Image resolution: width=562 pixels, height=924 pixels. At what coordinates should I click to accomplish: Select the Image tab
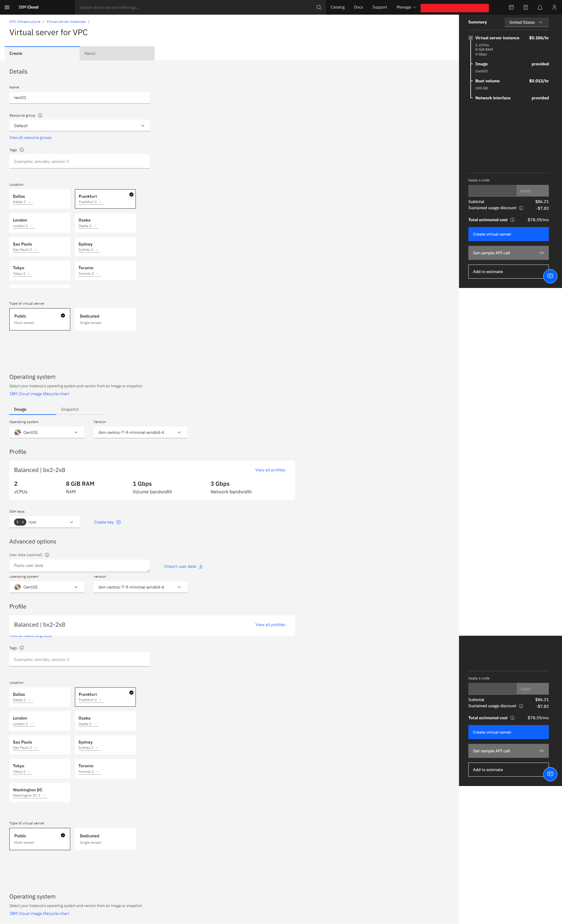[x=32, y=410]
